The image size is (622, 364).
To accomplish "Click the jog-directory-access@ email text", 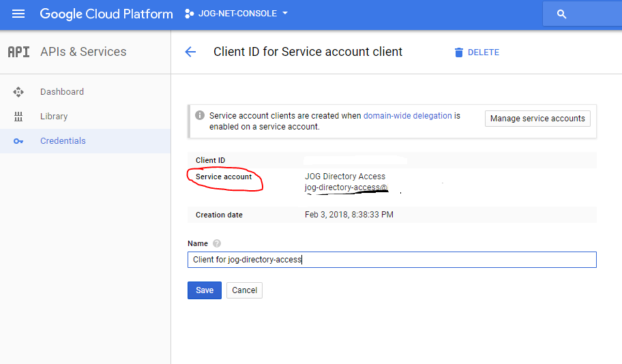I will pyautogui.click(x=346, y=187).
